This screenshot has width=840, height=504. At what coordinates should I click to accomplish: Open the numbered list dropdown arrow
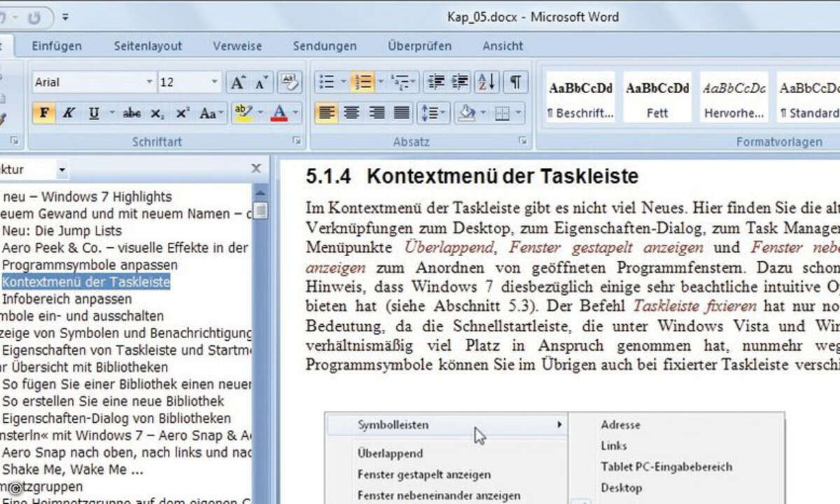click(x=381, y=82)
